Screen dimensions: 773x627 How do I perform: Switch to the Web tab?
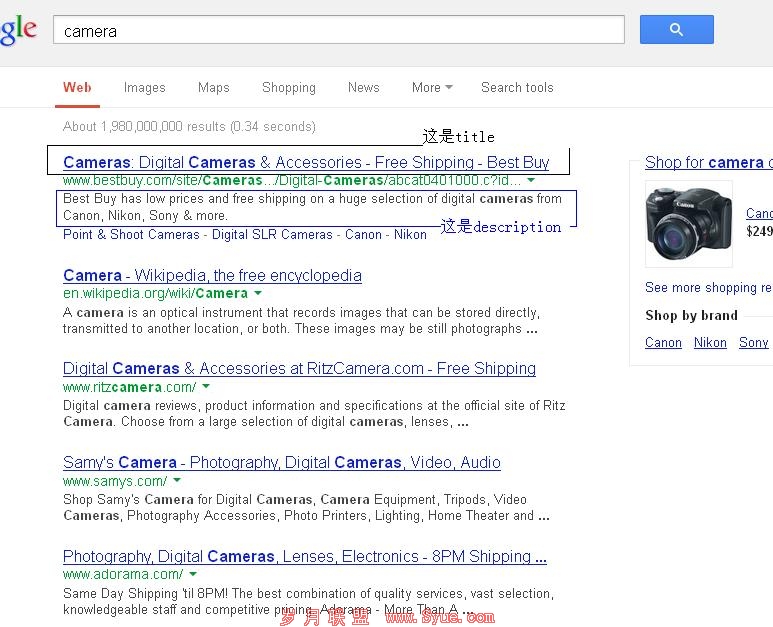click(x=77, y=87)
